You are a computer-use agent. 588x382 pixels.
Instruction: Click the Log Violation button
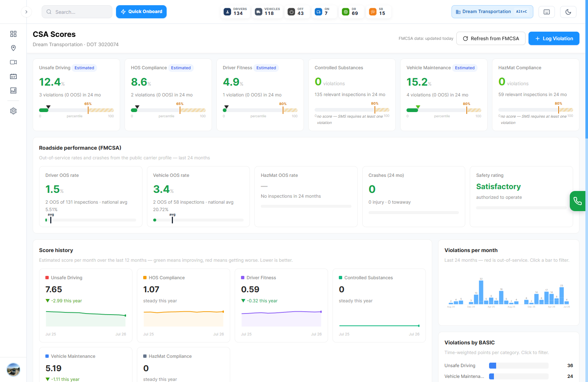(x=554, y=38)
